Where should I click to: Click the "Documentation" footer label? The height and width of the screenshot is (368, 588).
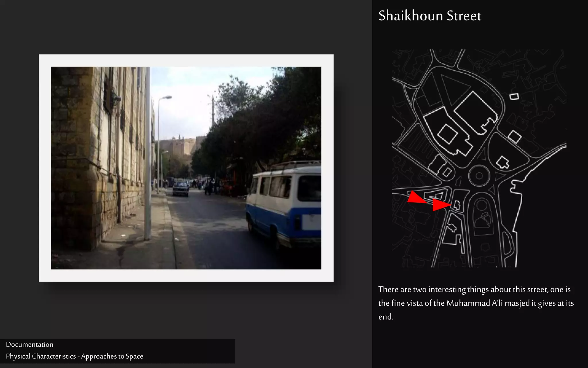(x=30, y=344)
